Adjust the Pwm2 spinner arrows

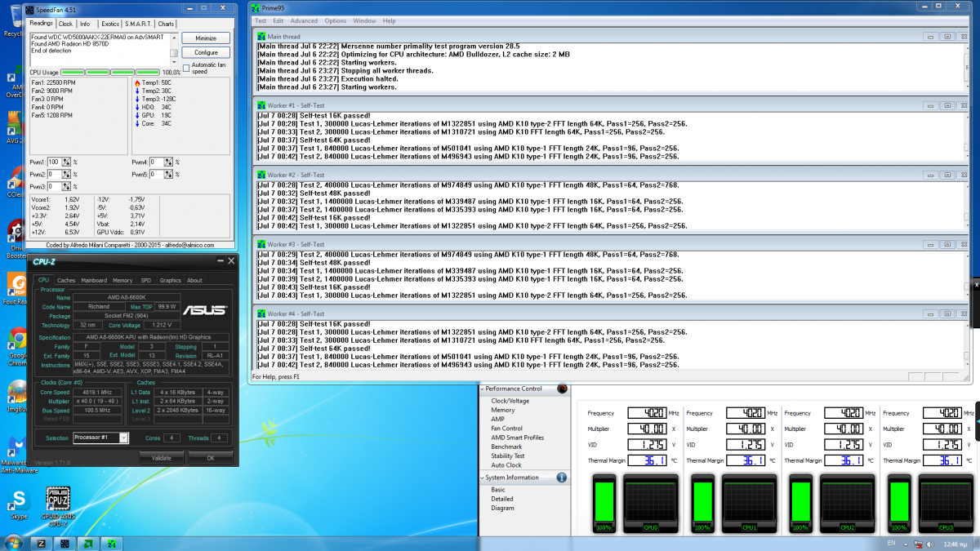coord(68,175)
